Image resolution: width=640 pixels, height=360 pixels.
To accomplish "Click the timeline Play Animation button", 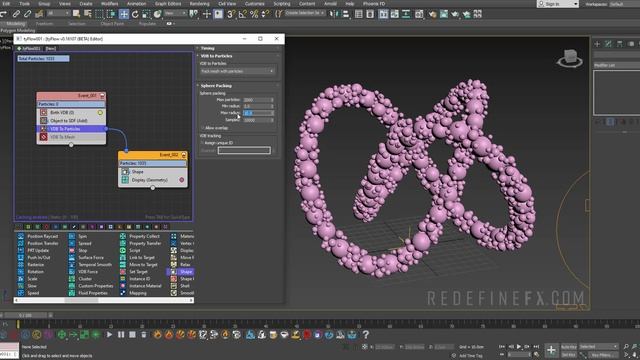I will (519, 347).
